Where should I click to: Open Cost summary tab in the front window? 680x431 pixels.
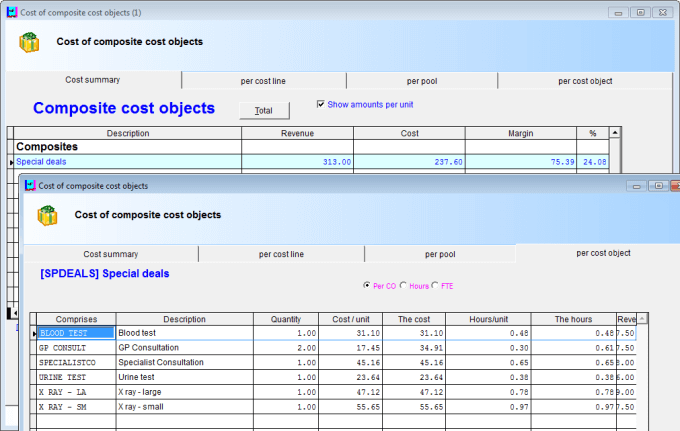point(110,254)
